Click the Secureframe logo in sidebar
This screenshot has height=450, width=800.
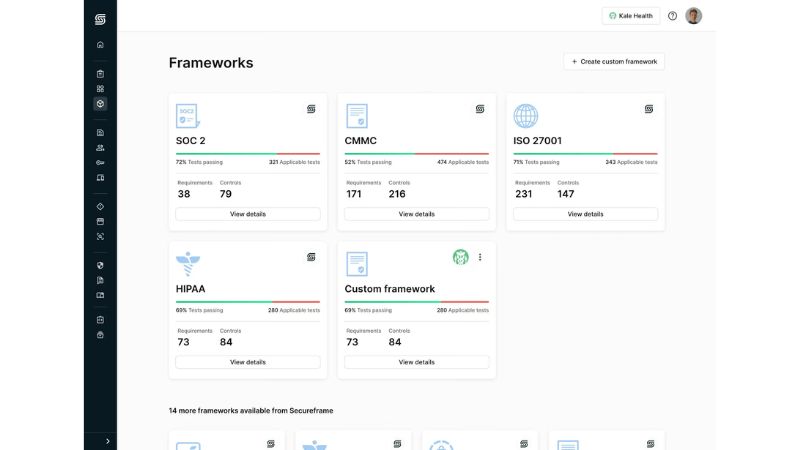(100, 19)
